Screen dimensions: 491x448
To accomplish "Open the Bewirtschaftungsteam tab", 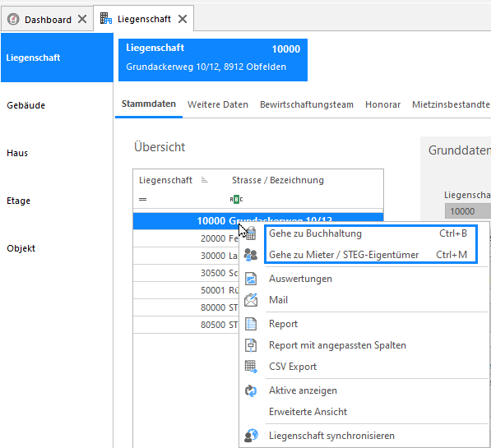I will [307, 104].
